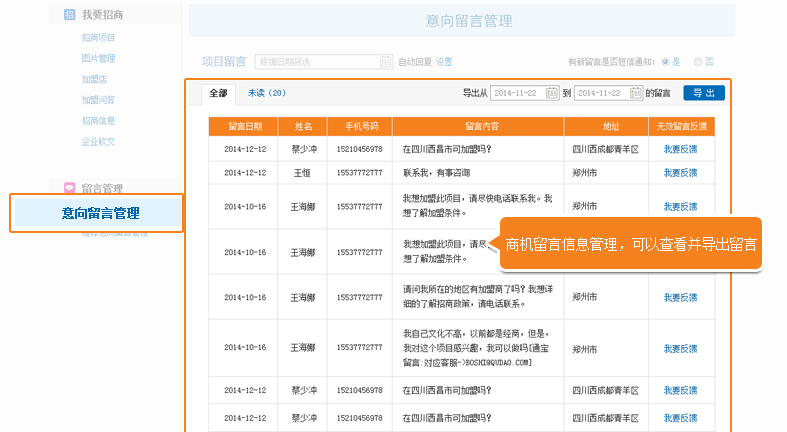Open 图片管理 in sidebar
This screenshot has height=432, width=787.
tap(98, 58)
